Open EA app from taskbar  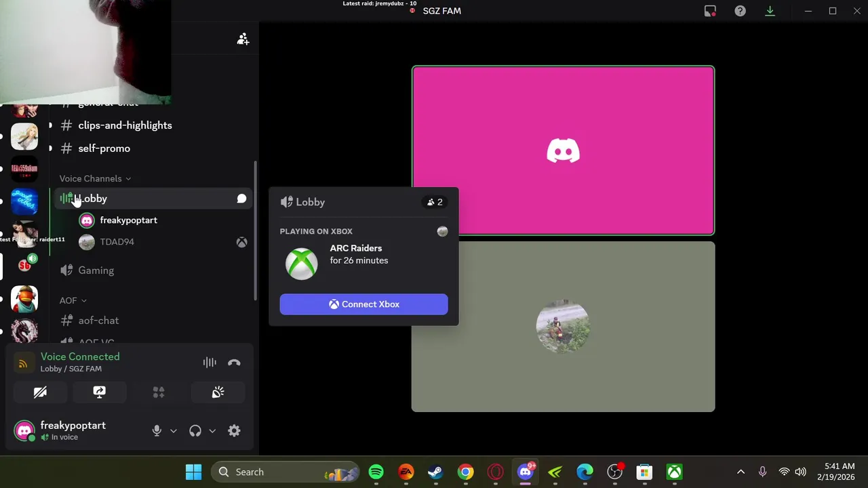point(406,472)
